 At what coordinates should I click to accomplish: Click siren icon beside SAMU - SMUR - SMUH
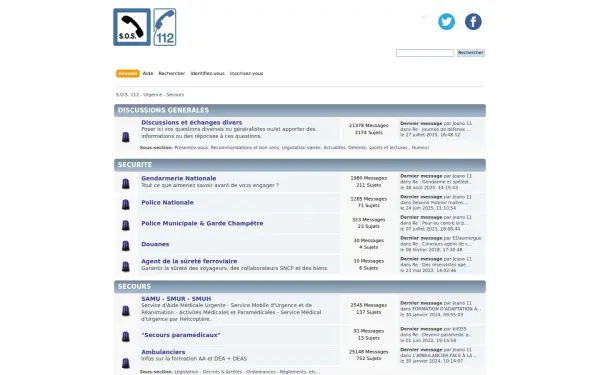126,310
